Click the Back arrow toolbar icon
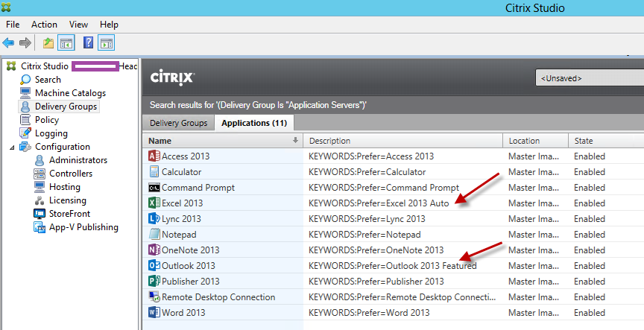The image size is (644, 330). point(8,42)
